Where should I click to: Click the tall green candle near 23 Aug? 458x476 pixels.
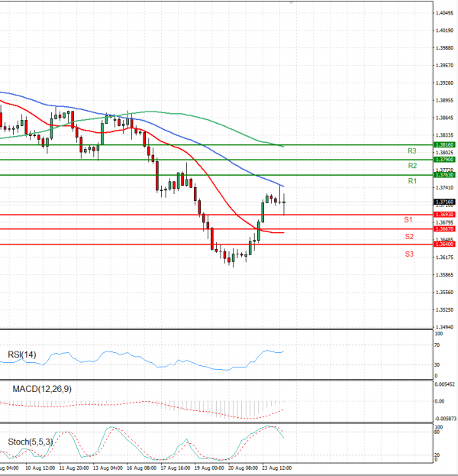(263, 212)
